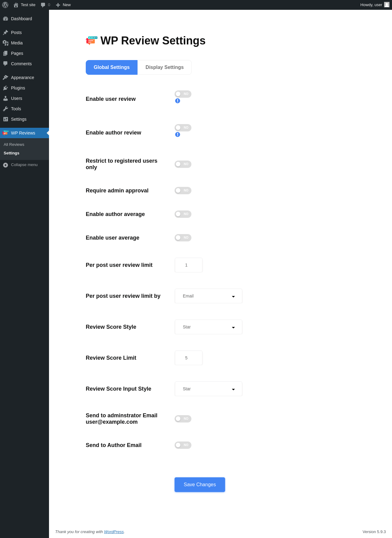Focus the Per post user review limit field

[188, 265]
